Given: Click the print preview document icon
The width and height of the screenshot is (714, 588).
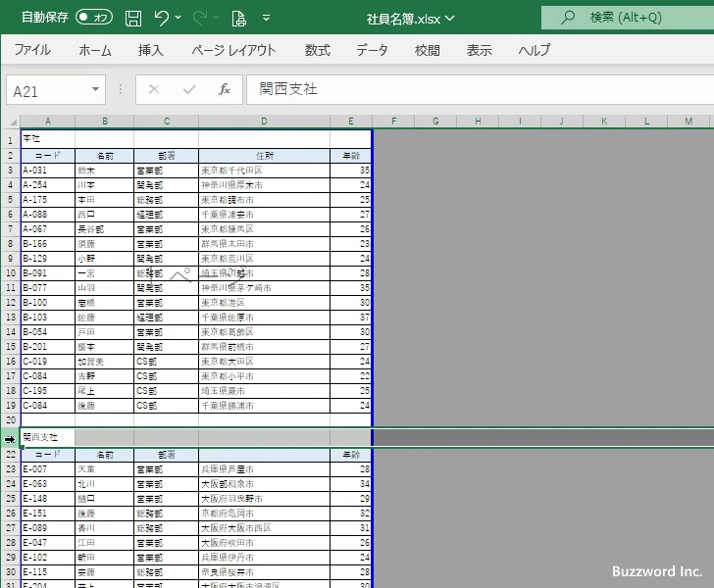Looking at the screenshot, I should click(x=238, y=19).
